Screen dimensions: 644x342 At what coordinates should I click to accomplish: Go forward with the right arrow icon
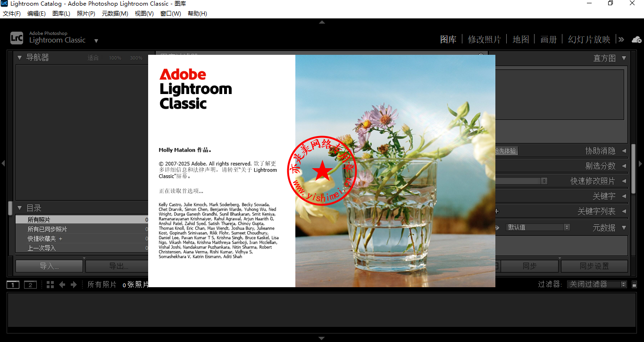(74, 284)
